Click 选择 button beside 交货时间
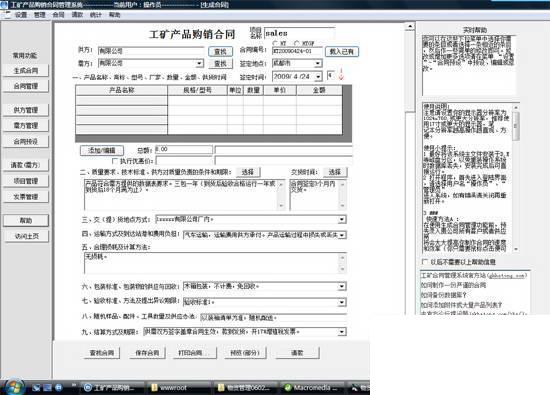Viewport: 550px width, 395px height. tap(335, 172)
